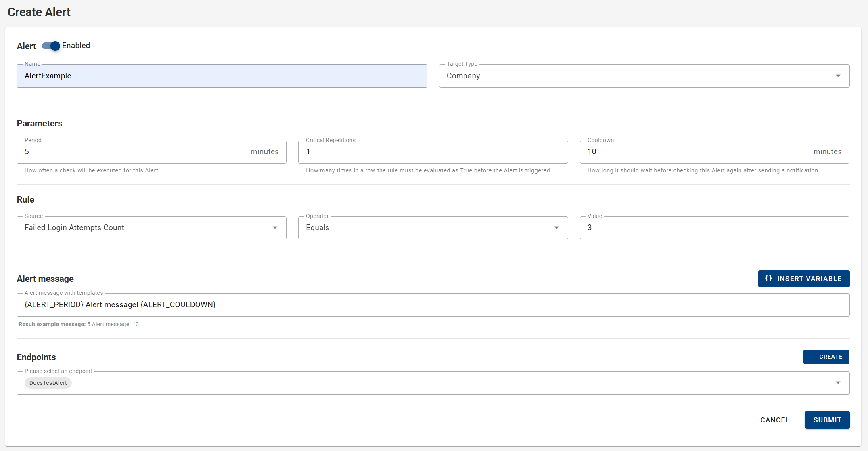Screen dimensions: 868x451
Task: Click CANCEL to discard the alert
Action: pyautogui.click(x=774, y=420)
